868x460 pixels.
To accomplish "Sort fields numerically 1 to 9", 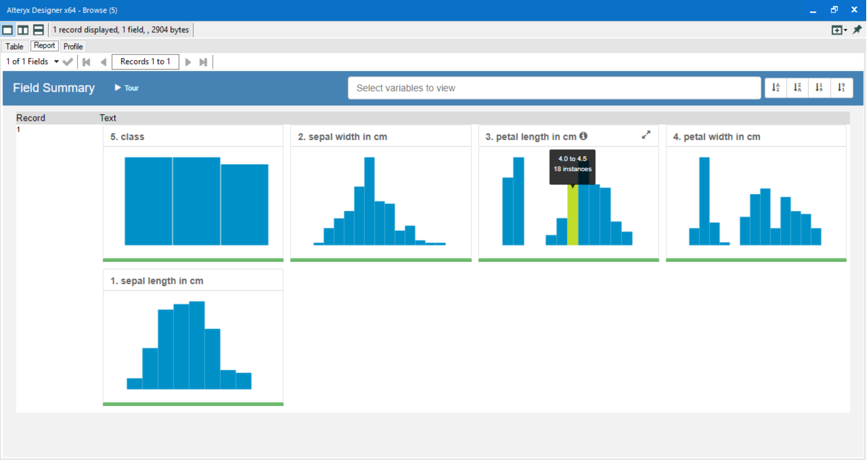I will pyautogui.click(x=820, y=87).
